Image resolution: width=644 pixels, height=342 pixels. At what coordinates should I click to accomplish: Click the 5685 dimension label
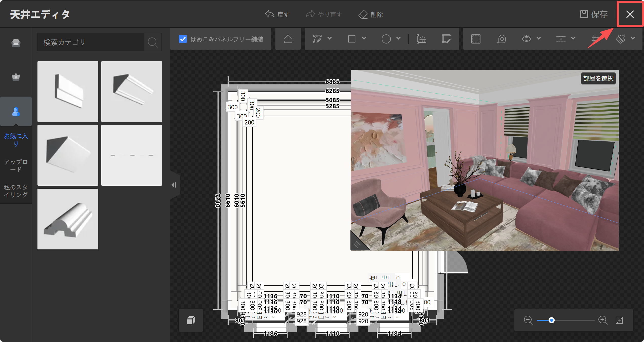click(332, 100)
